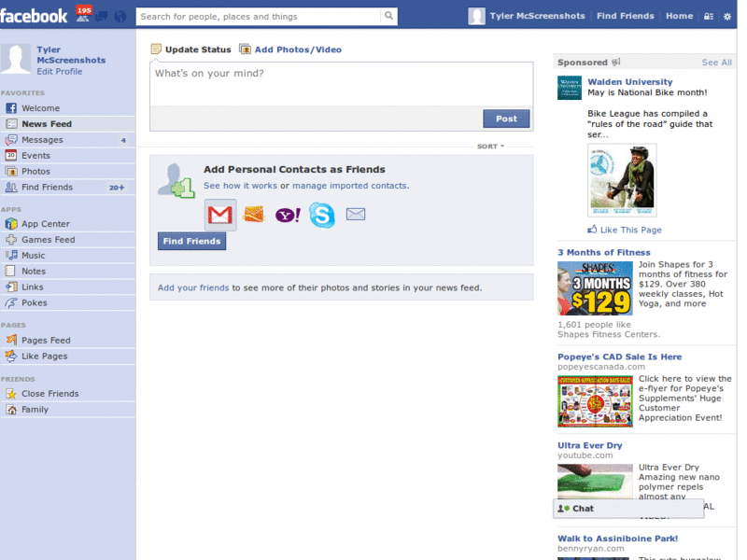
Task: Click 'manage imported contacts' link
Action: [349, 185]
